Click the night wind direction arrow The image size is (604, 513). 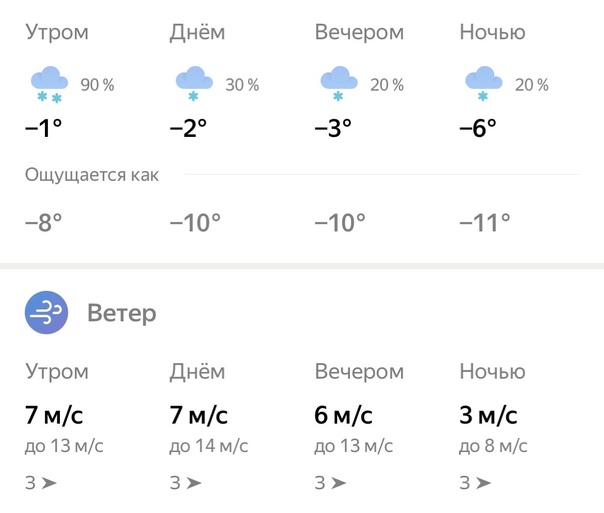pyautogui.click(x=484, y=483)
